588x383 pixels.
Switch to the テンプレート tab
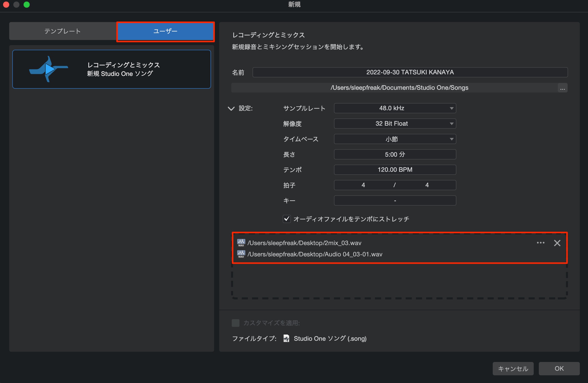(63, 31)
